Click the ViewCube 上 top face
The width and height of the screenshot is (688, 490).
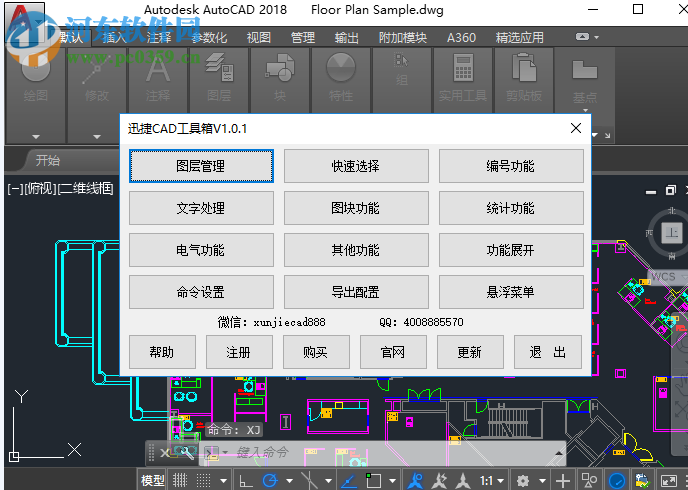(x=671, y=232)
